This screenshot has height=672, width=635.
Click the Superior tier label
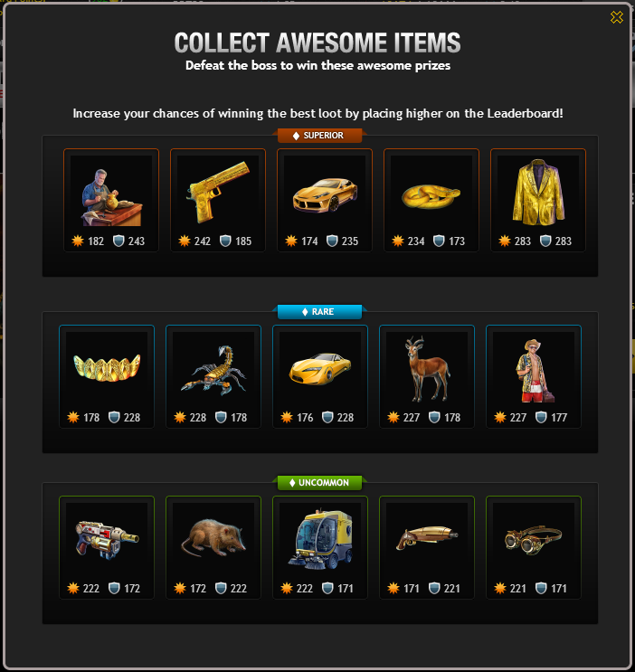[x=320, y=136]
